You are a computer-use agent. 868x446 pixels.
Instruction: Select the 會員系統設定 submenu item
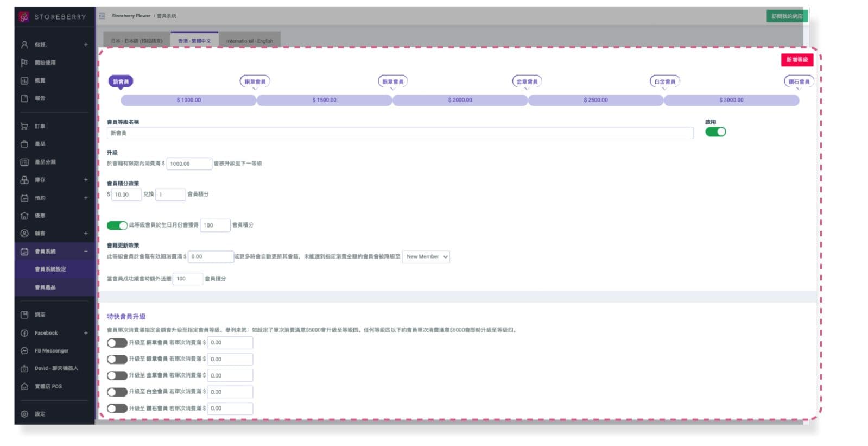click(x=50, y=269)
